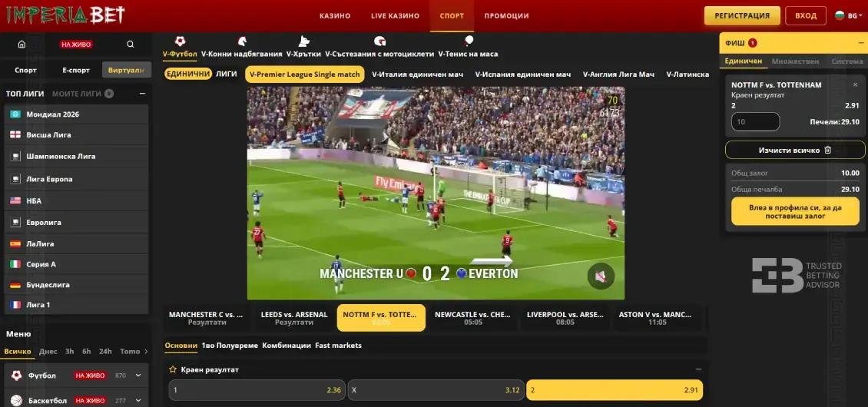Expand the Баскетбол sport row chevron

click(x=138, y=400)
